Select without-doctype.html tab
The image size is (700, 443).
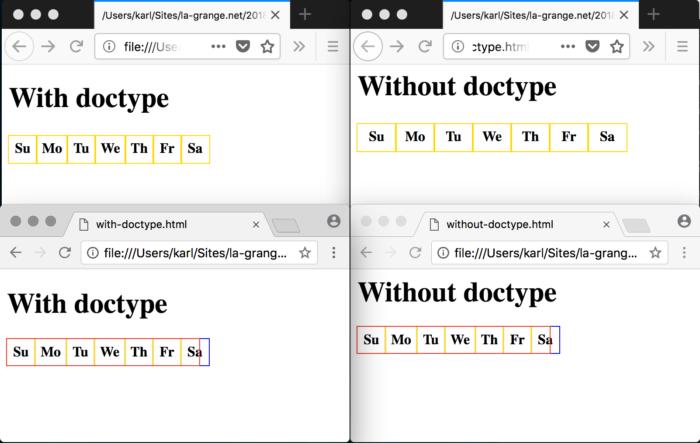[518, 224]
